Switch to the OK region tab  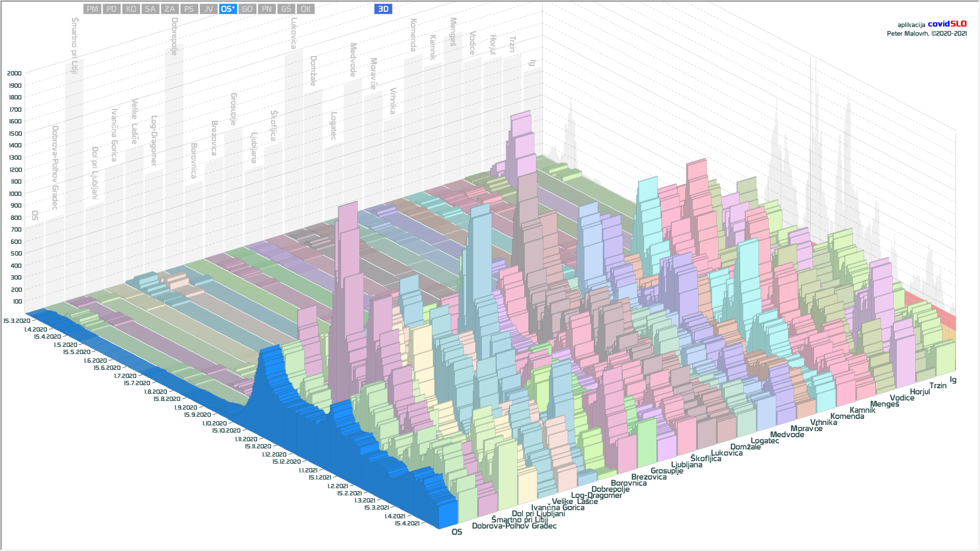(x=306, y=9)
